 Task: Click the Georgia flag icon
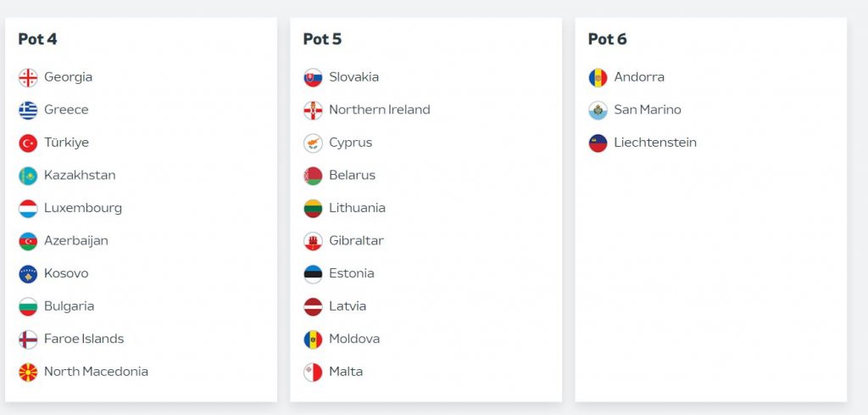pyautogui.click(x=28, y=77)
